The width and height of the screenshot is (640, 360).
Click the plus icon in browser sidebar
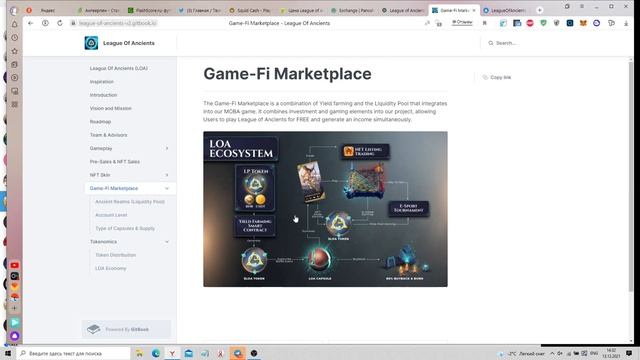[15, 308]
